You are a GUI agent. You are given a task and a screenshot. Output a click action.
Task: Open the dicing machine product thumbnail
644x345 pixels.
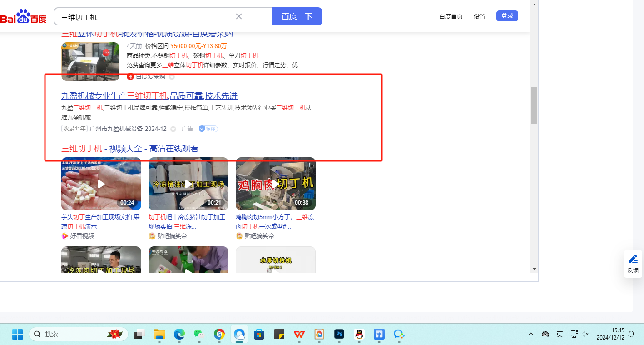tap(90, 61)
